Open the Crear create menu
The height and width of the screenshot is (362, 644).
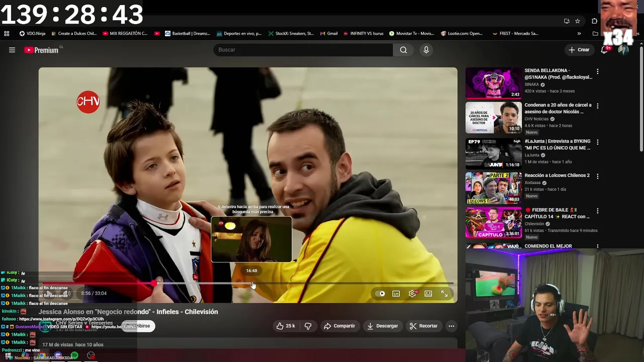(x=579, y=50)
